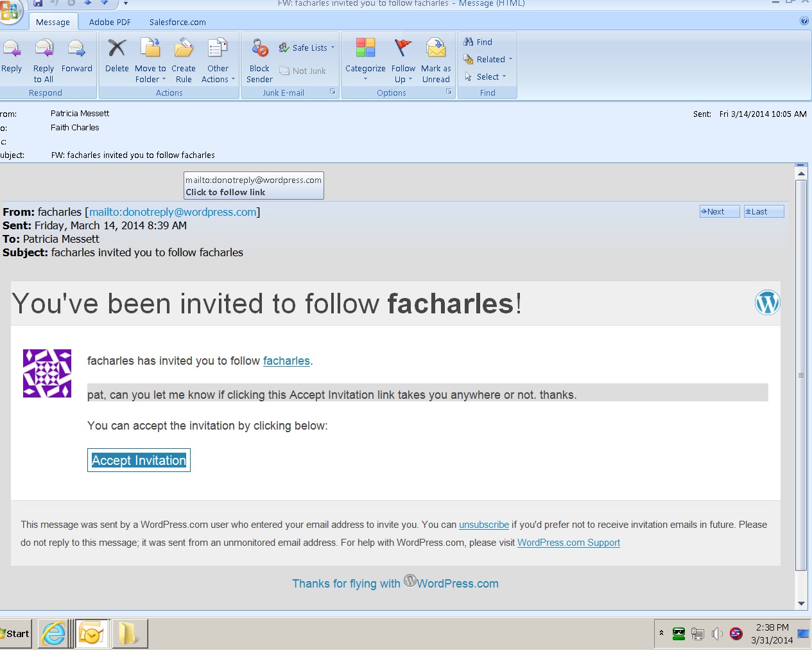Screen dimensions: 812x655
Task: Toggle Mark as Unread for this message
Action: tap(436, 58)
